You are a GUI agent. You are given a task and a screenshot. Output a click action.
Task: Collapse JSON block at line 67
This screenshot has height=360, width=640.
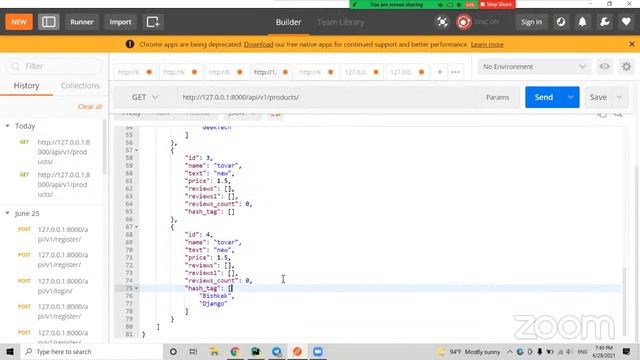tap(136, 227)
